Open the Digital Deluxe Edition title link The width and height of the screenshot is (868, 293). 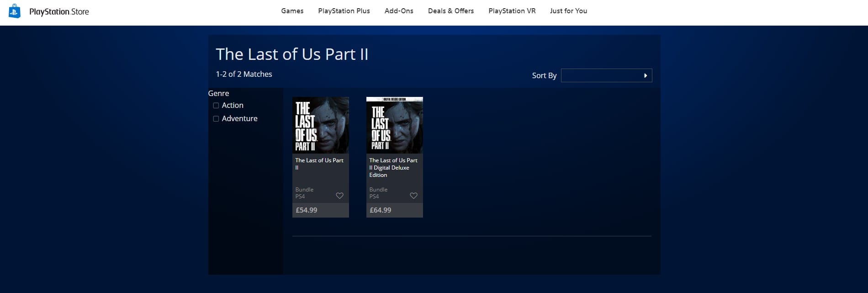393,167
